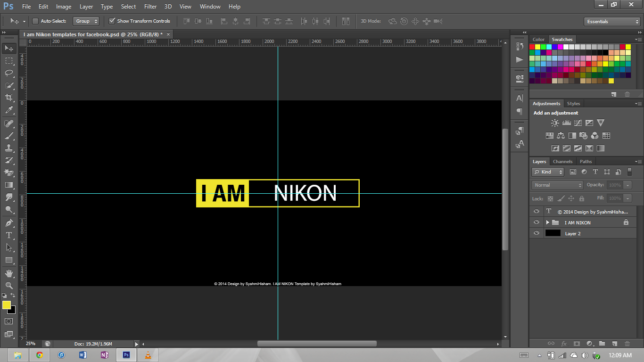Screen dimensions: 644x362
Task: Select the Lasso tool
Action: 9,73
